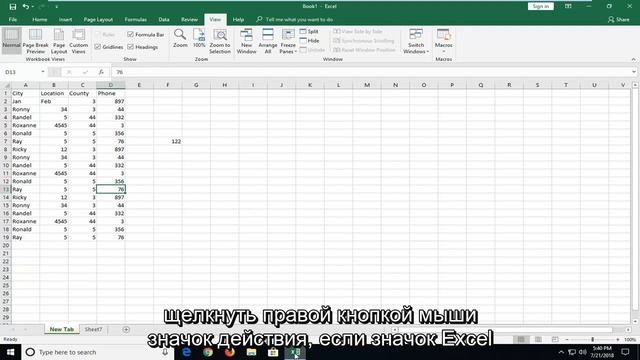Viewport: 640px width, 360px height.
Task: Switch to the Insert tab
Action: (x=65, y=19)
